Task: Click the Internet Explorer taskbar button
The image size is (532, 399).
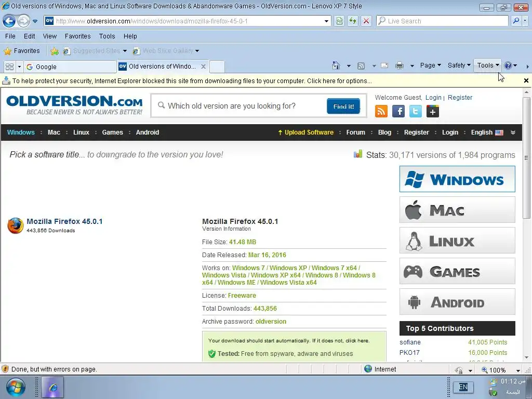Action: pyautogui.click(x=52, y=387)
